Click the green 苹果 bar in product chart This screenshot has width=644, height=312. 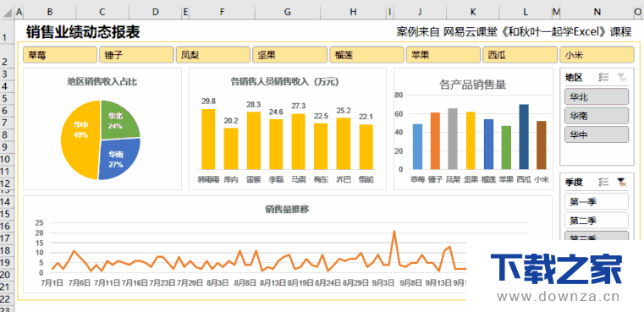(506, 148)
